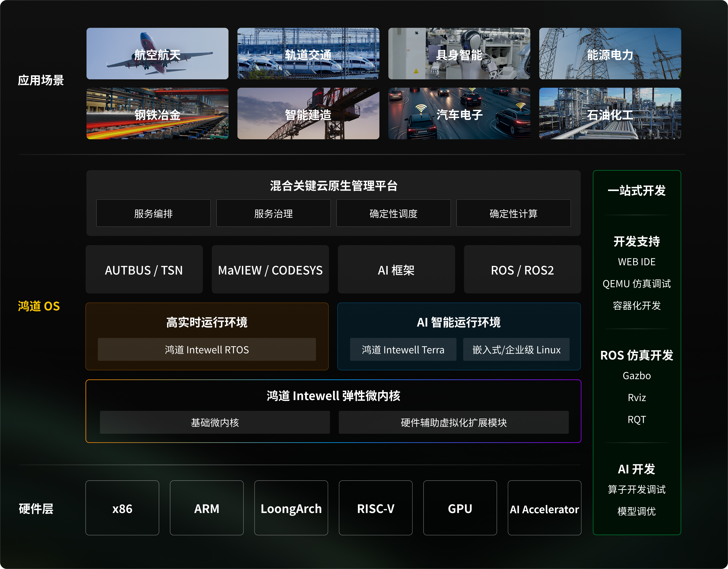
Task: Select the 轨道交通 rail transit image
Action: [308, 54]
